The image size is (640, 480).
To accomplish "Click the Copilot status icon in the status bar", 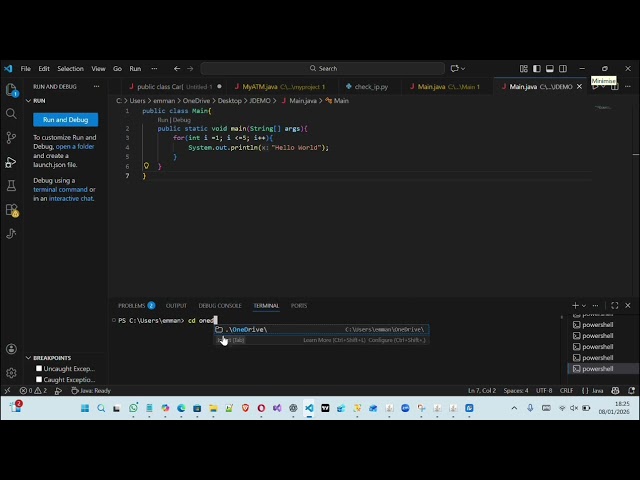I will (x=616, y=391).
